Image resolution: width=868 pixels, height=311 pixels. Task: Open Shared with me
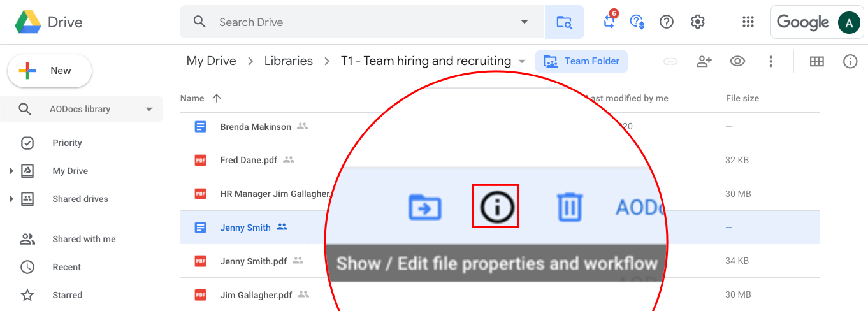click(x=84, y=239)
